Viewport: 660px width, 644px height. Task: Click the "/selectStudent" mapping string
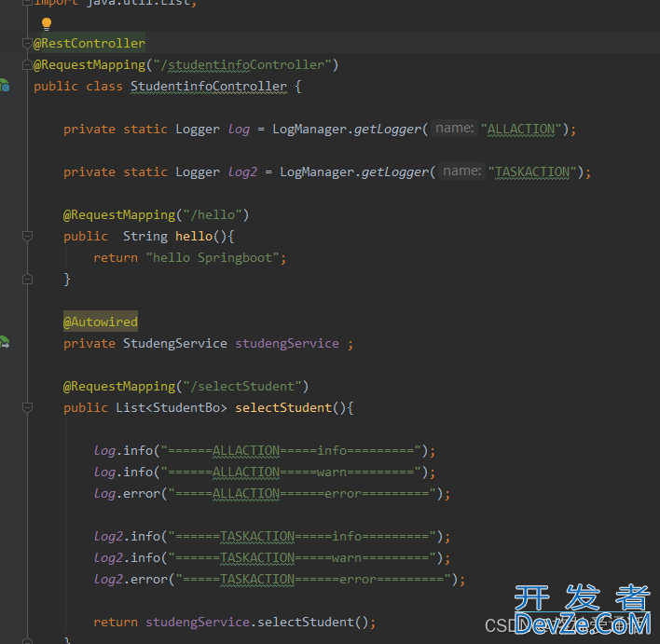tap(242, 387)
